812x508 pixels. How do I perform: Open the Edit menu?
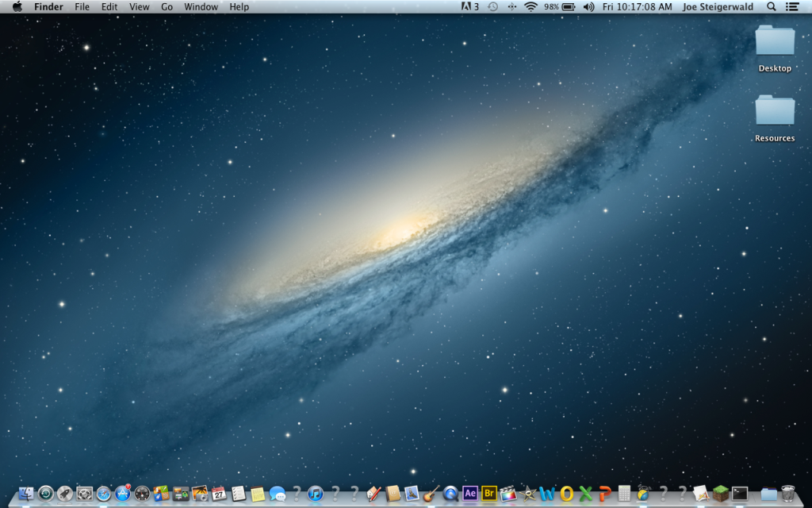[109, 6]
